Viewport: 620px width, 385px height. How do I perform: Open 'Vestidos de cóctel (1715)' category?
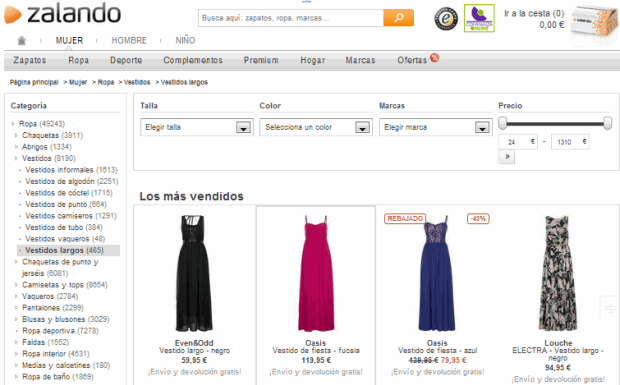click(69, 192)
